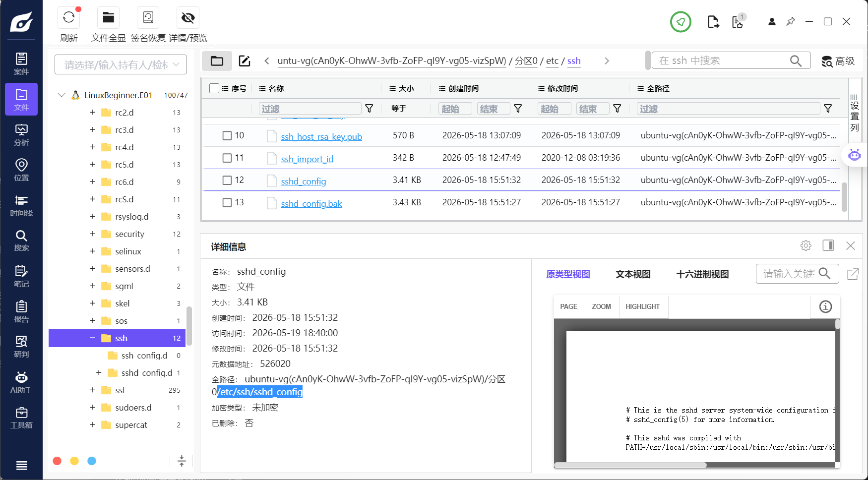Open the 笔记 sidebar section
This screenshot has height=480, width=868.
[21, 276]
